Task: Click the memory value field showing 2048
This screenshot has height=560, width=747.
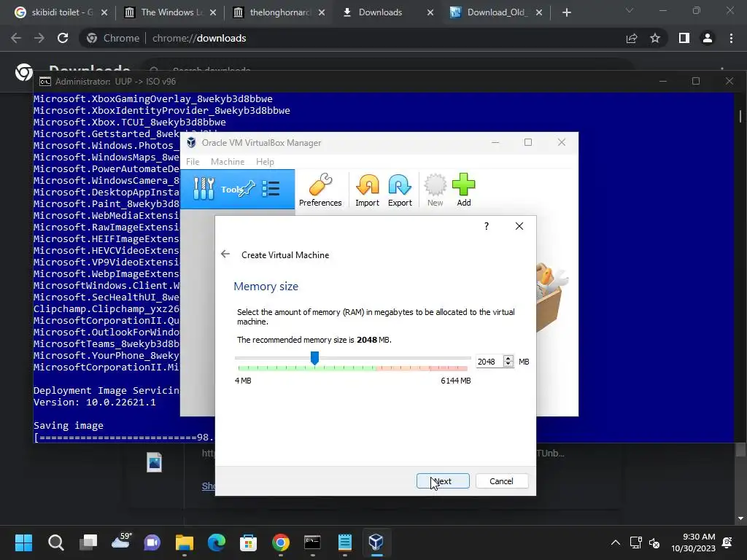Action: [489, 362]
